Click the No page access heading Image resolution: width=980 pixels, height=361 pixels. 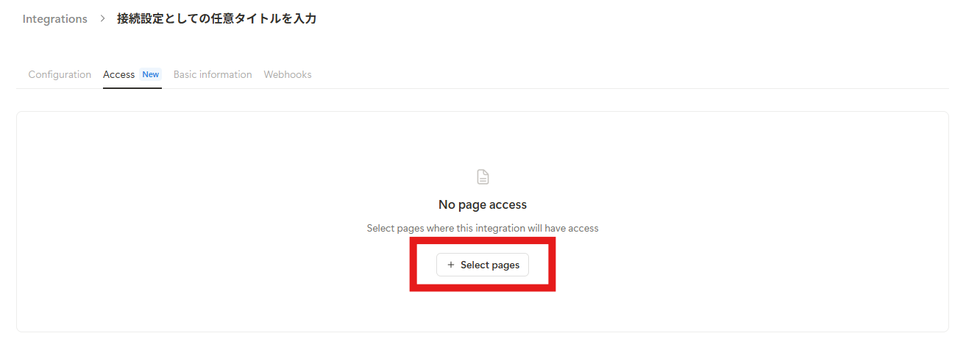click(x=483, y=204)
